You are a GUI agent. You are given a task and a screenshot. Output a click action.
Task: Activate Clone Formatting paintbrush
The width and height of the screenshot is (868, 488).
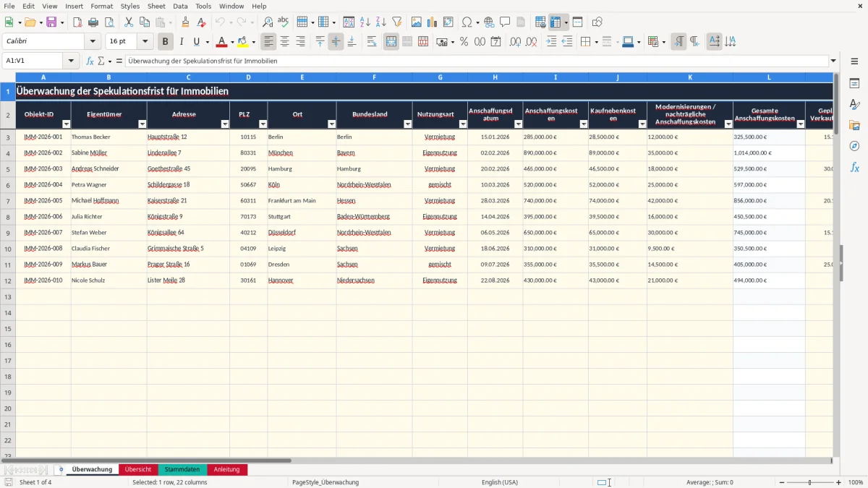click(x=186, y=22)
